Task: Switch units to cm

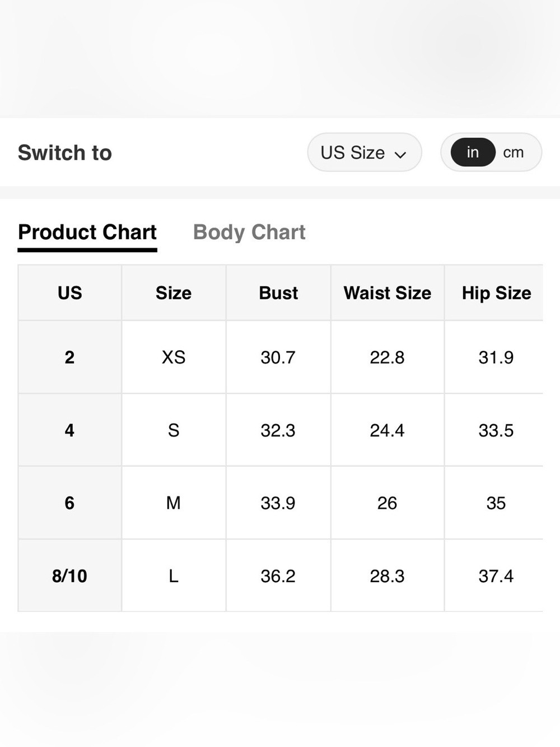Action: click(x=513, y=152)
